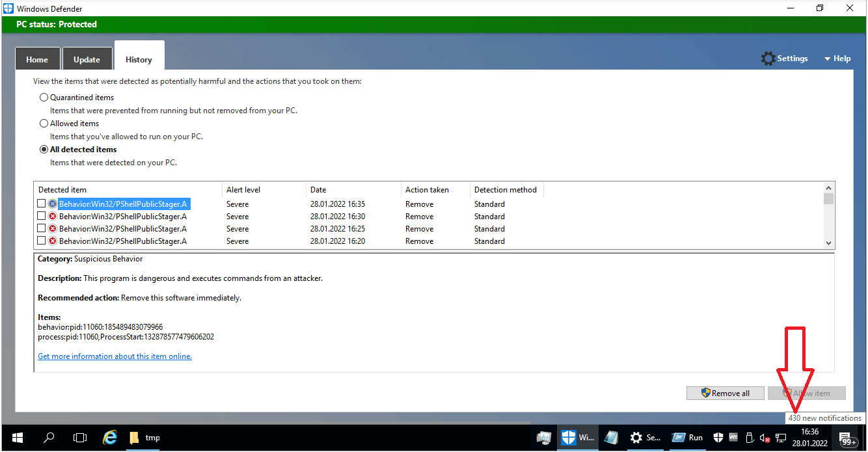
Task: Click the Defender shield tray icon
Action: tap(718, 438)
